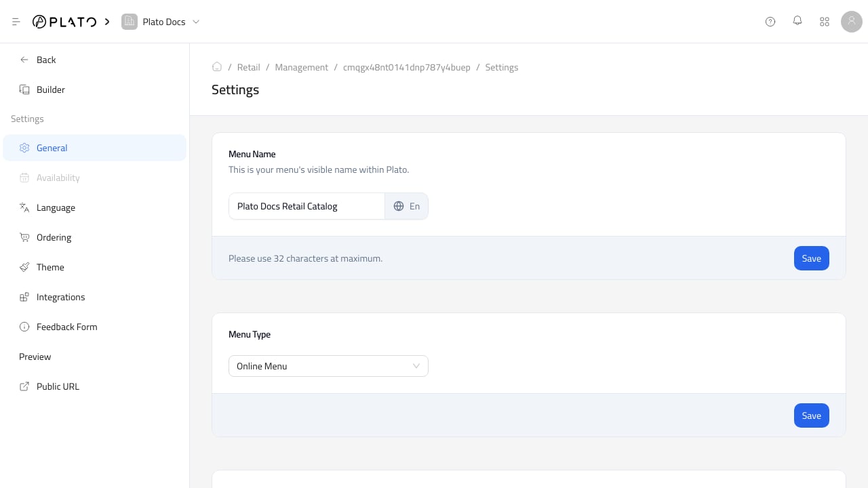Viewport: 868px width, 488px height.
Task: Select General settings
Action: click(95, 148)
